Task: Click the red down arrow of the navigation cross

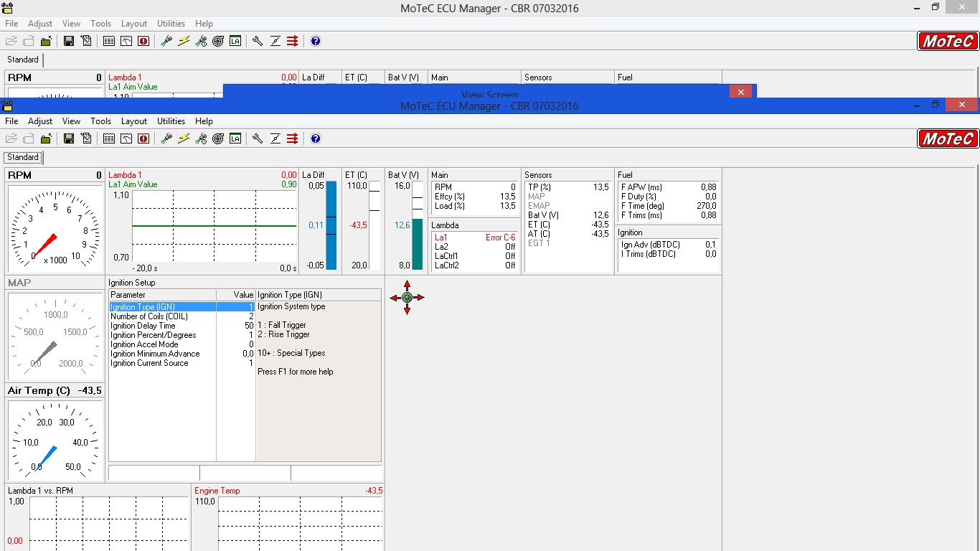Action: (407, 310)
